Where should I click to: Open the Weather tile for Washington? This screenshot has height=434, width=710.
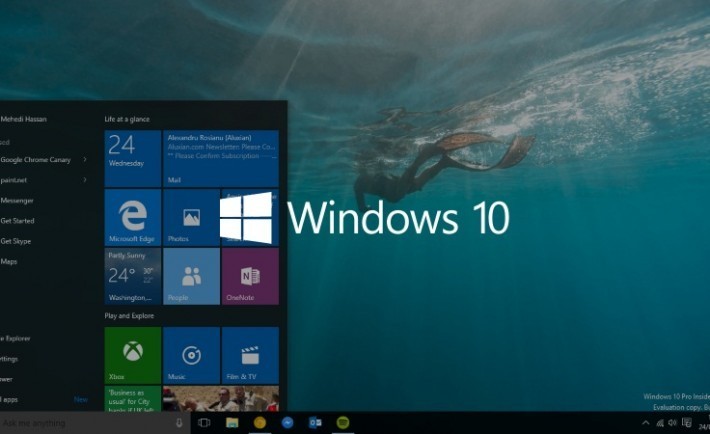(x=133, y=276)
